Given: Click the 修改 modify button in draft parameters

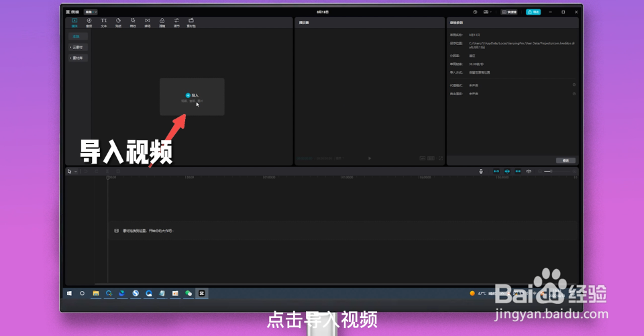Looking at the screenshot, I should tap(566, 160).
